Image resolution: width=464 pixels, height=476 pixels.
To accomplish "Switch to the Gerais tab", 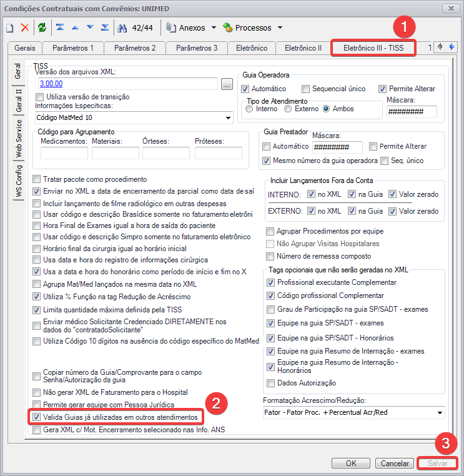I will tap(25, 48).
